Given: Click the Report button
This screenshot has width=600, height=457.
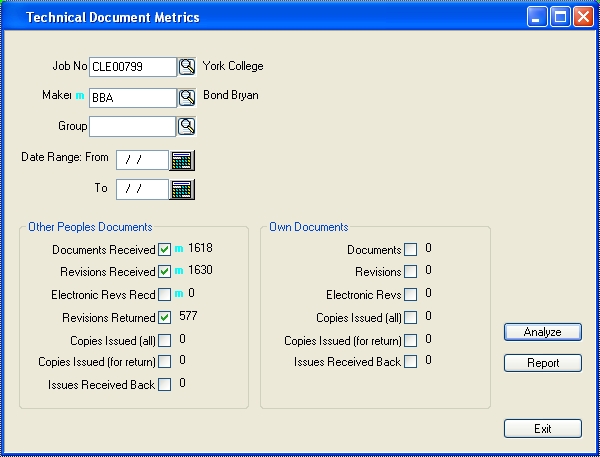Looking at the screenshot, I should [543, 363].
